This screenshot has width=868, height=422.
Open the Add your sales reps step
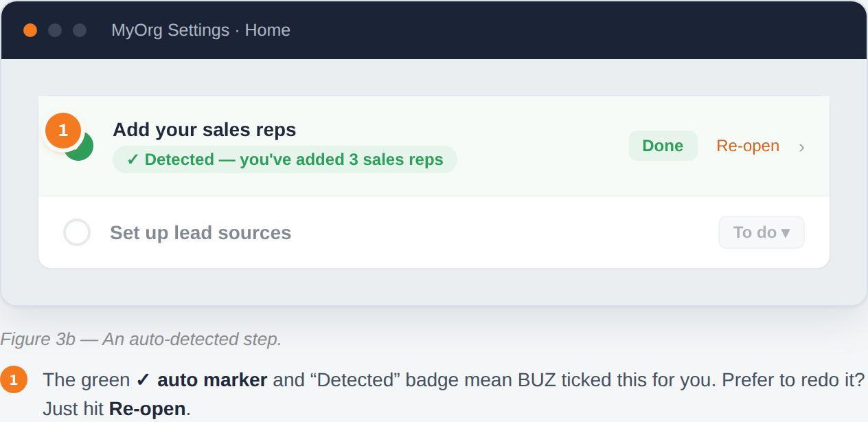coord(205,129)
